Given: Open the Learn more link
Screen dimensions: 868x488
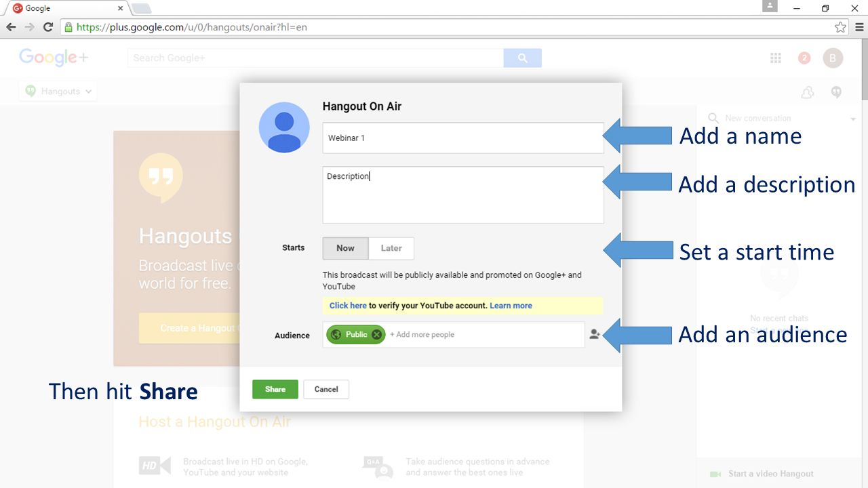Looking at the screenshot, I should pyautogui.click(x=511, y=306).
